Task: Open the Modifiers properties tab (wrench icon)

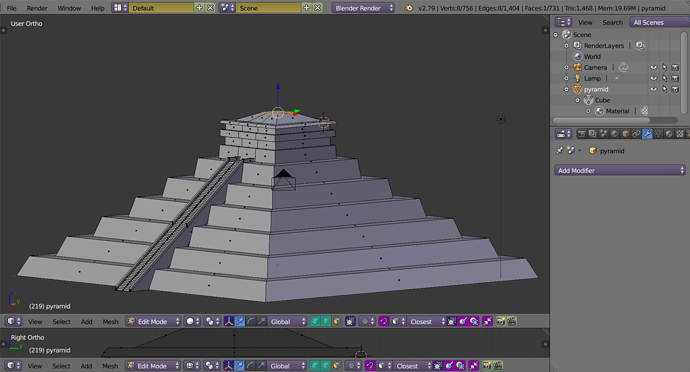Action: tap(647, 134)
